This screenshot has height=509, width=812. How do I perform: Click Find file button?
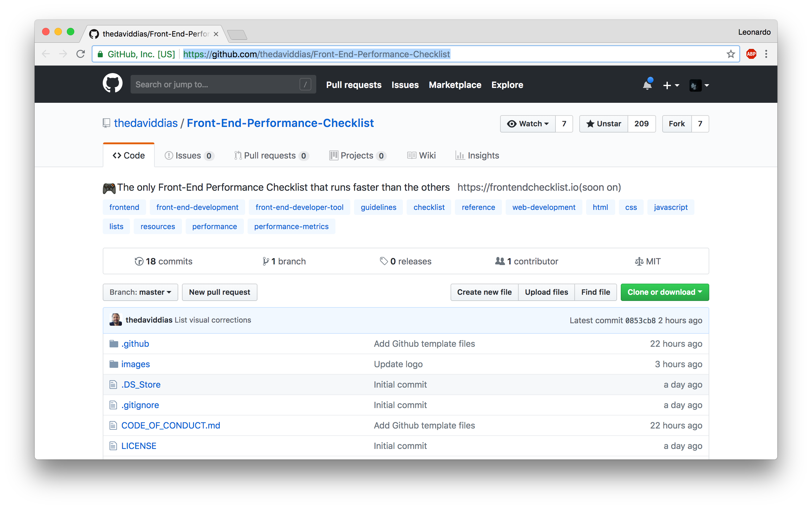pos(595,292)
